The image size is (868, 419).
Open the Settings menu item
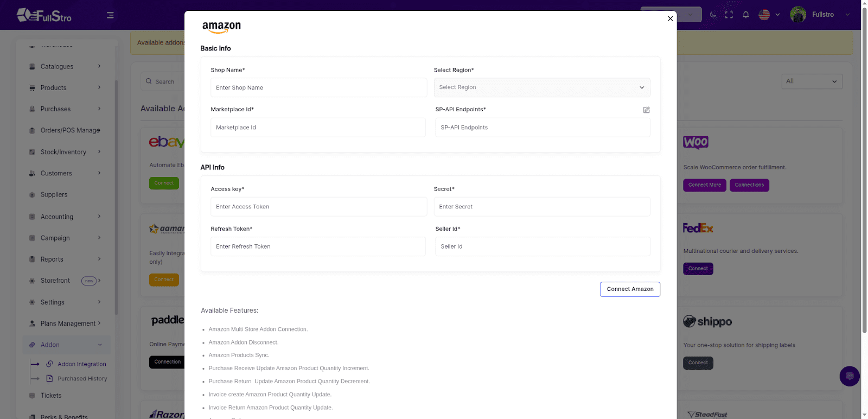53,302
